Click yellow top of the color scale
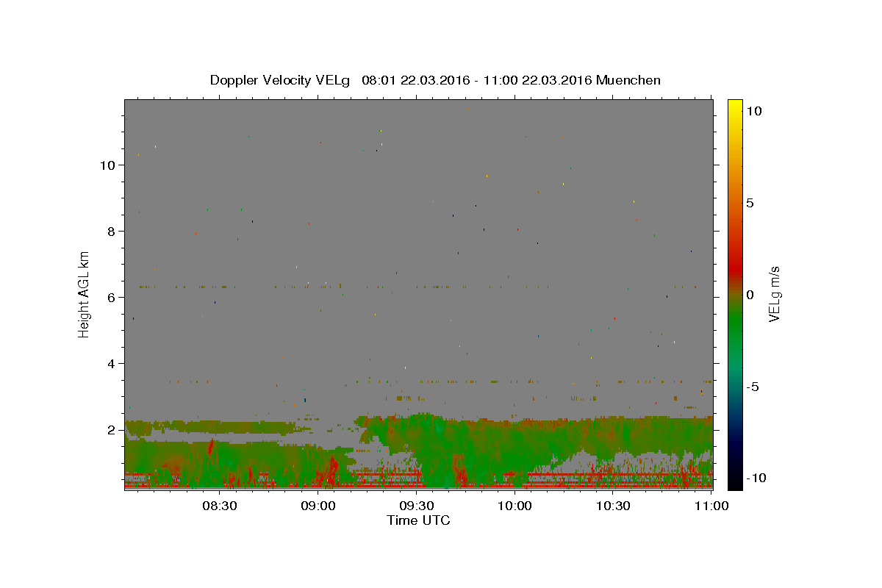Viewport: 882px width, 588px height. (x=734, y=104)
